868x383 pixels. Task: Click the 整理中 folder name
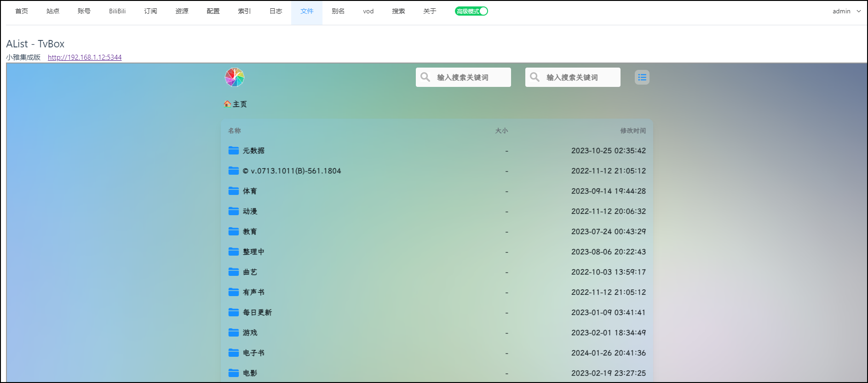click(x=253, y=252)
